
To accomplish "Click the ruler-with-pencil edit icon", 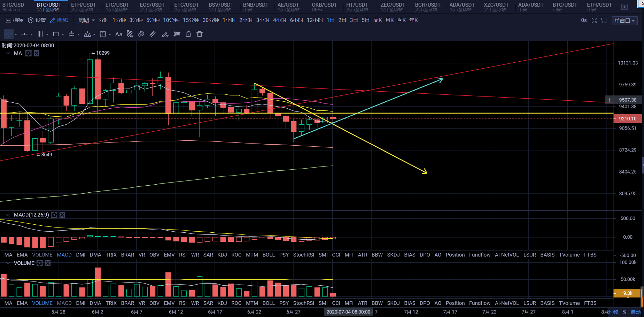I will [x=130, y=34].
